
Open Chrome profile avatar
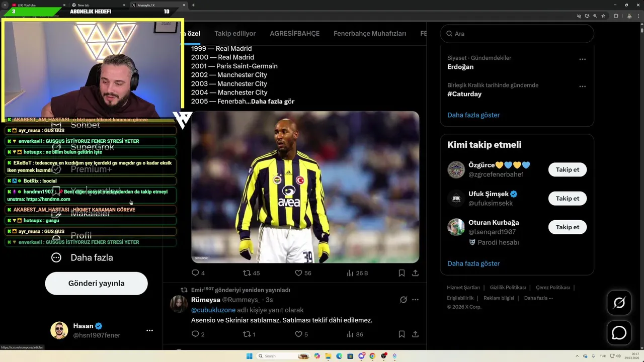tap(629, 16)
